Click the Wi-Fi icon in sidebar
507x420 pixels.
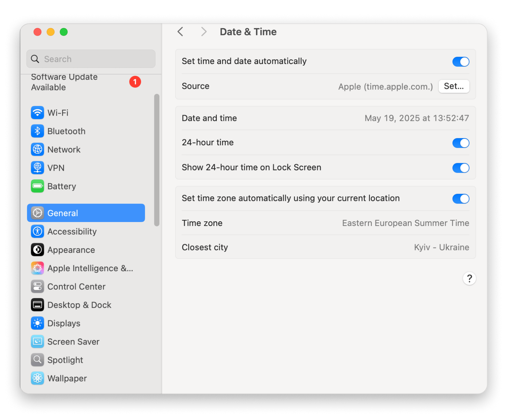click(37, 113)
